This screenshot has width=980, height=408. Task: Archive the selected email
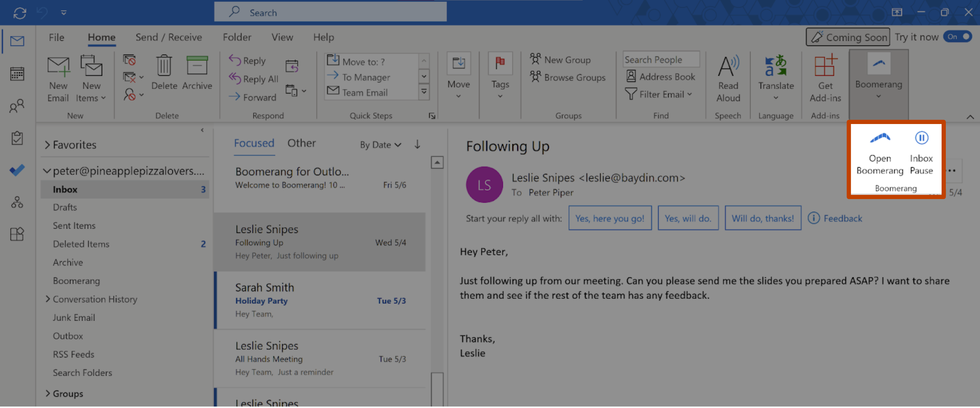point(197,72)
